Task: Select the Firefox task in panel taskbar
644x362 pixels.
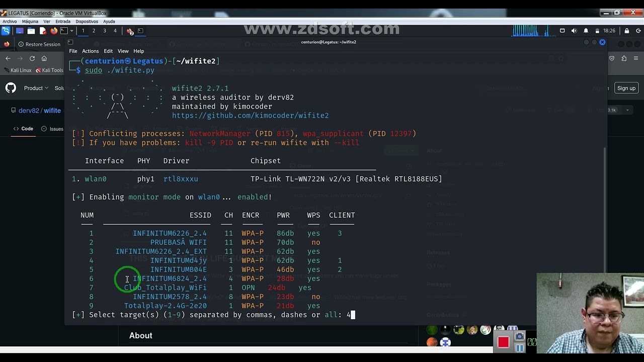Action: (x=130, y=31)
